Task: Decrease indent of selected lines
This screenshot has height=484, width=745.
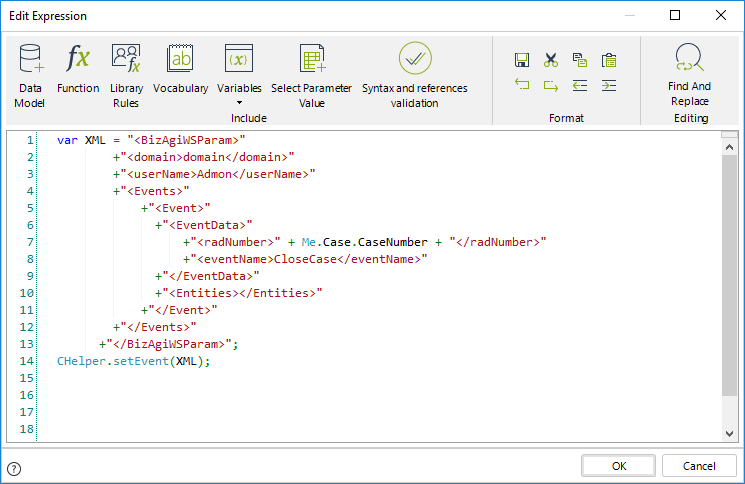Action: point(580,85)
